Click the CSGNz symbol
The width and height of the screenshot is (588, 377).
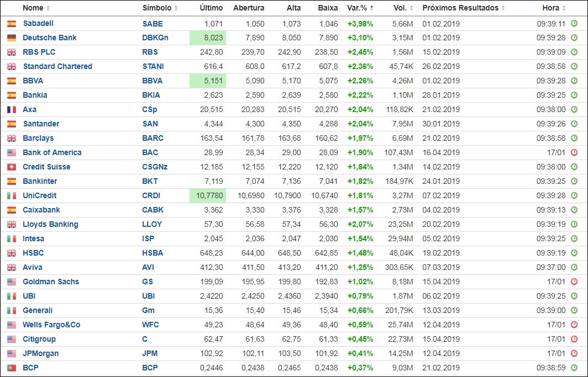coord(155,167)
